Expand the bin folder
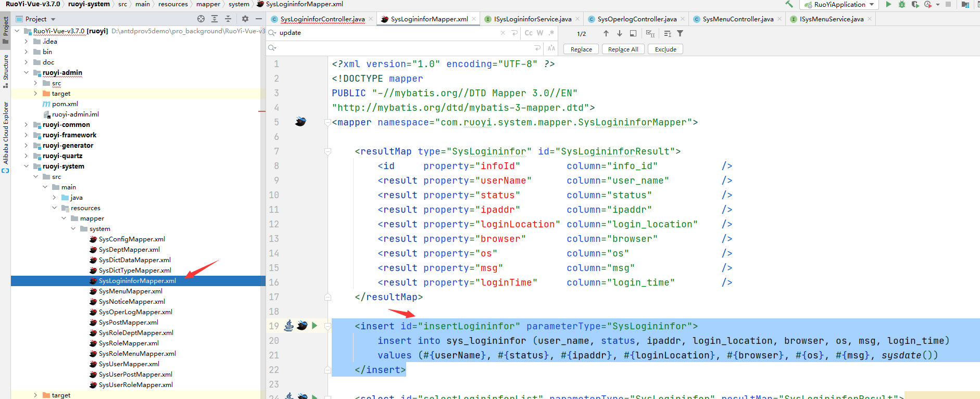This screenshot has height=399, width=980. coord(26,52)
